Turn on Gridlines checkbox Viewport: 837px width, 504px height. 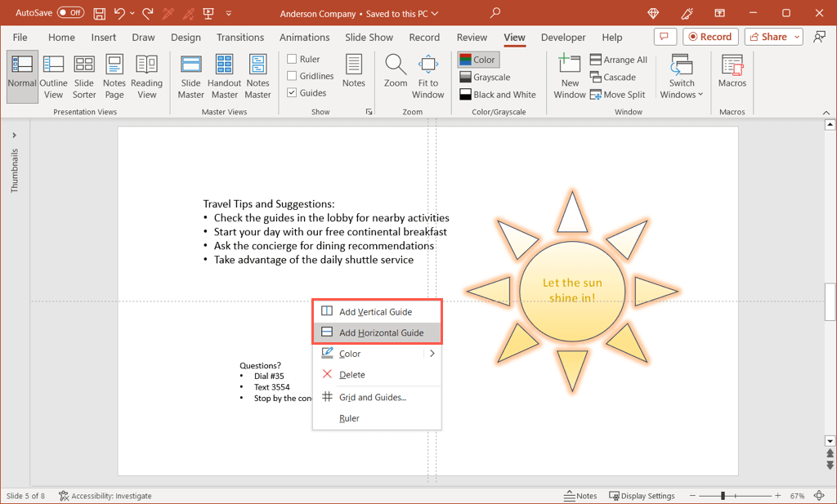tap(293, 76)
